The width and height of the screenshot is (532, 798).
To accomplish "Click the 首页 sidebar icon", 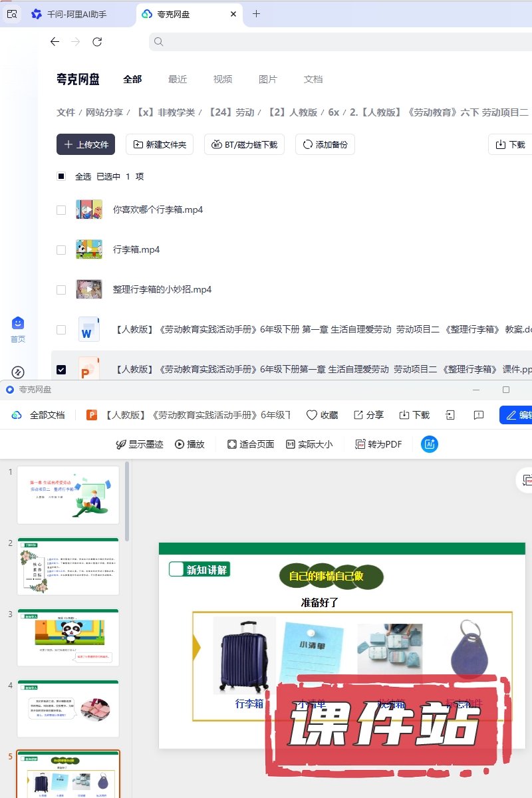I will [x=18, y=324].
